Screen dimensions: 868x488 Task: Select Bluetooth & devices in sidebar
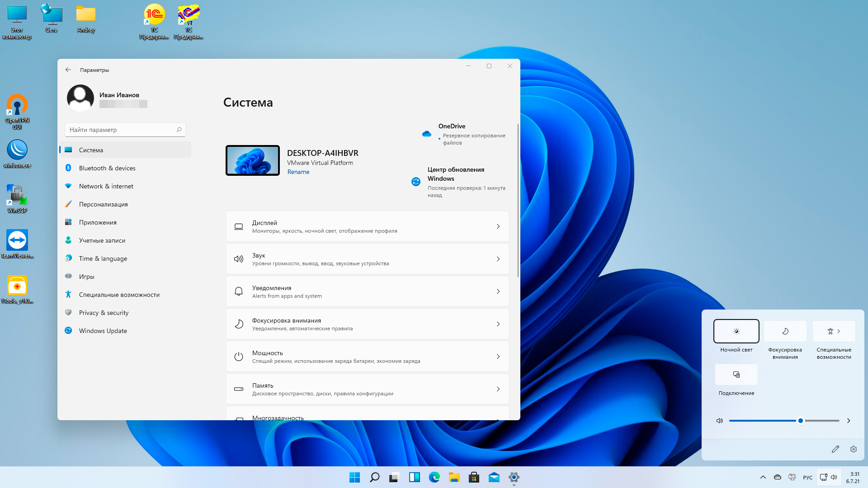(x=107, y=168)
